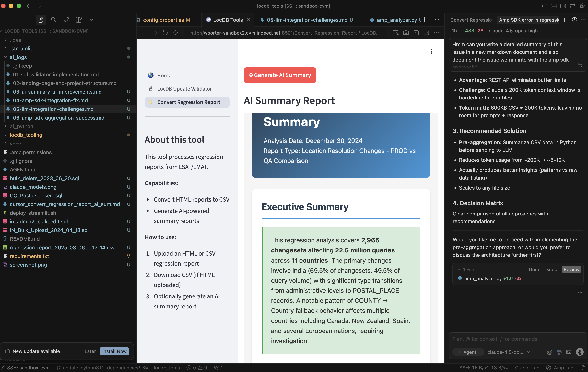
Task: Open the Agent mode dropdown
Action: point(469,352)
